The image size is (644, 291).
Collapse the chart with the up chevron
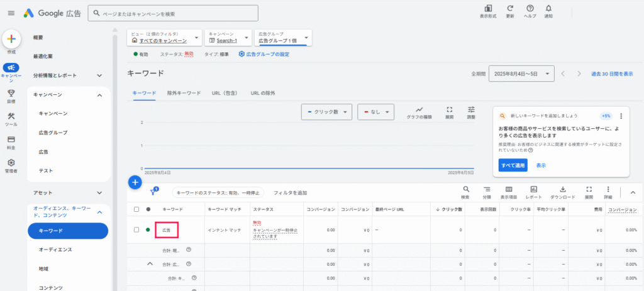click(633, 192)
